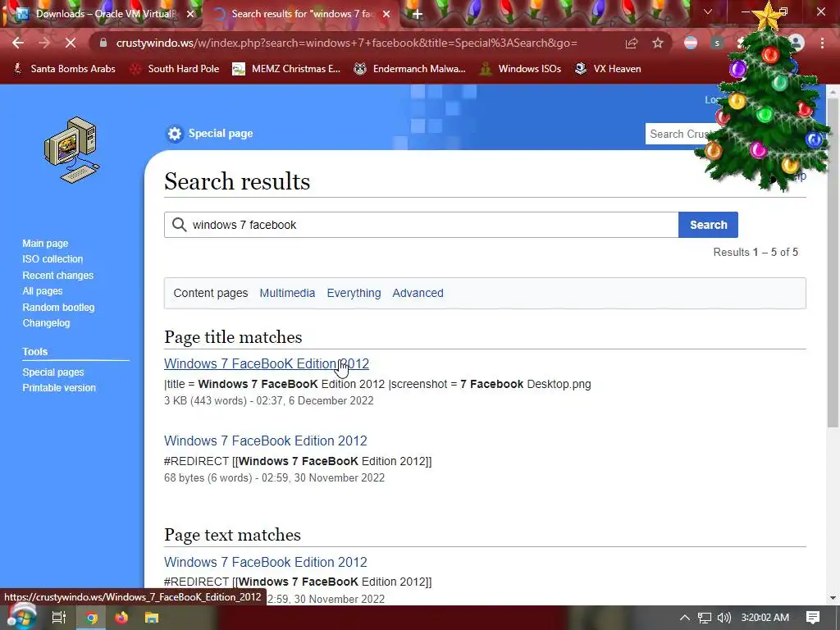Open Changelog in sidebar
This screenshot has height=630, width=840.
click(46, 323)
